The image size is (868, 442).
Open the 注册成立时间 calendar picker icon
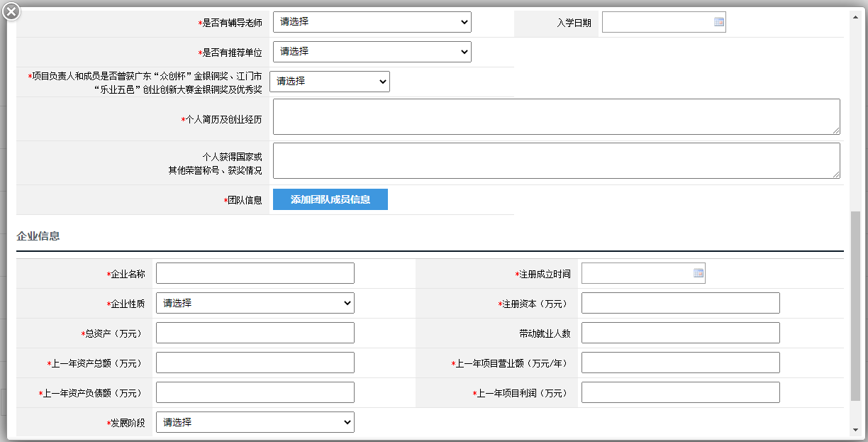pos(699,273)
